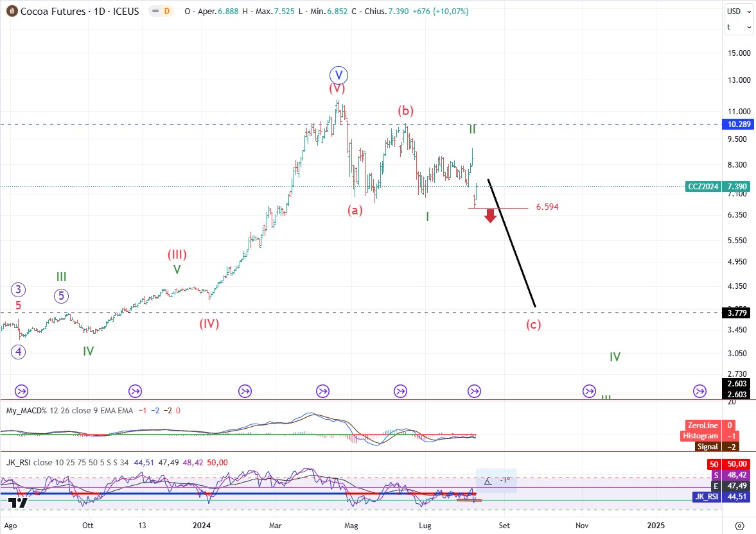Click the change value +676 (+10,07%)
The height and width of the screenshot is (534, 756).
click(x=440, y=11)
